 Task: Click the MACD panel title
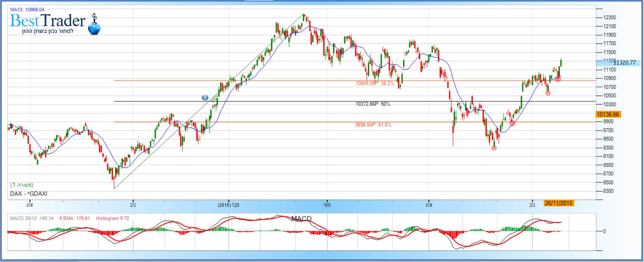[301, 219]
